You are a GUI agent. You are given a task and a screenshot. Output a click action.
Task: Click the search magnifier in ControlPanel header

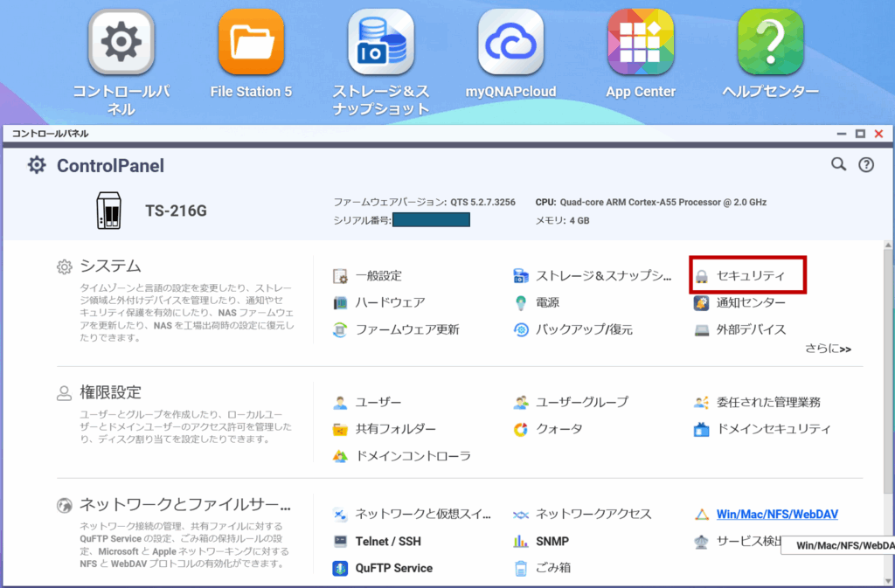[x=838, y=164]
